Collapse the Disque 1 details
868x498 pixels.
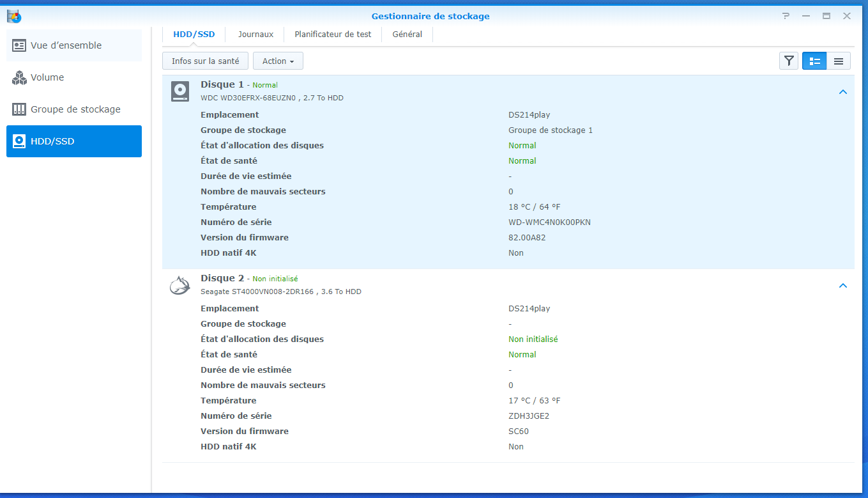tap(842, 92)
